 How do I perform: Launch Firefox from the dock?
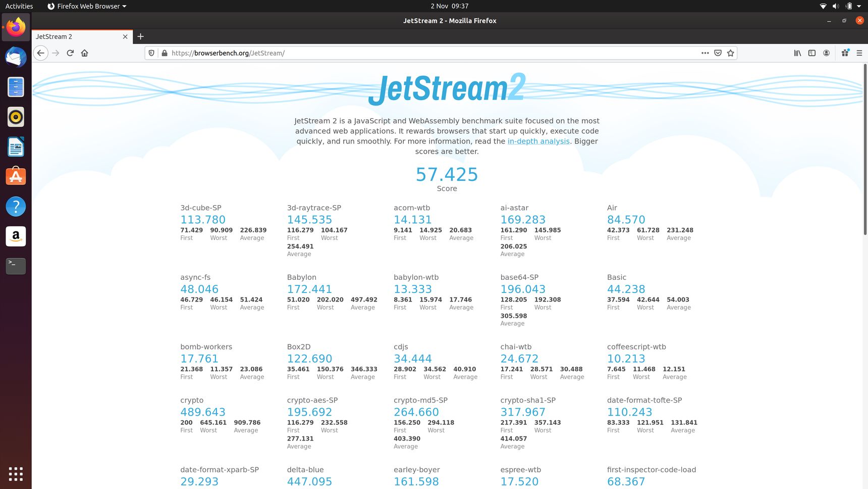point(16,27)
